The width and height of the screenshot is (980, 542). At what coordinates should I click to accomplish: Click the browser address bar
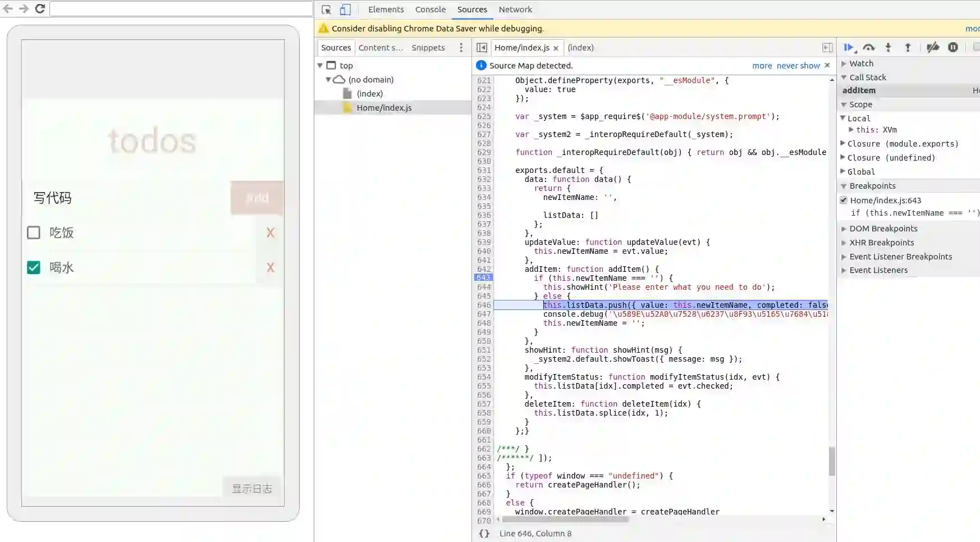181,8
